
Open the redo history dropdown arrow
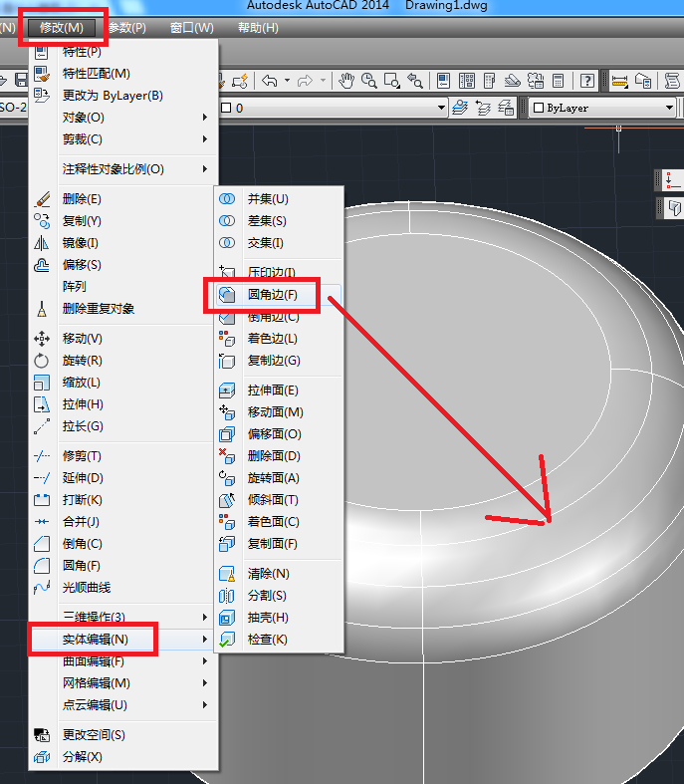coord(323,81)
